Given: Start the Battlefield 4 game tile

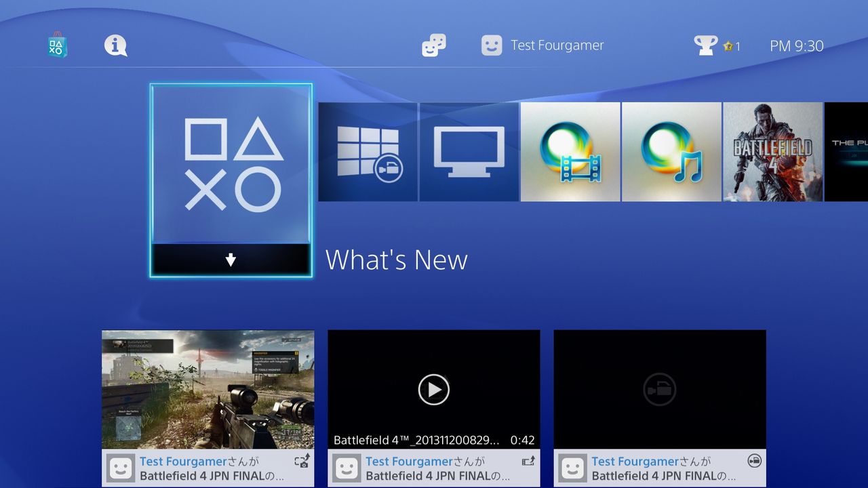Looking at the screenshot, I should 773,152.
